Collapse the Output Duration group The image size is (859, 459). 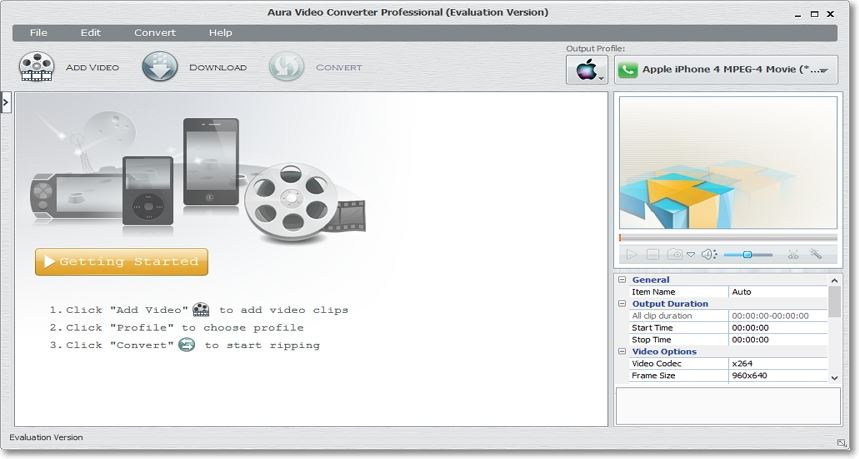[x=622, y=304]
